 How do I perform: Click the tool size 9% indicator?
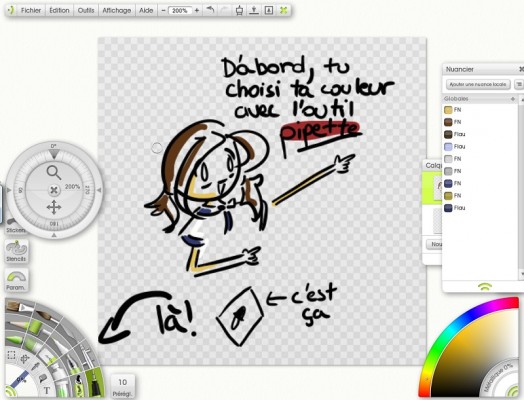pyautogui.click(x=21, y=380)
